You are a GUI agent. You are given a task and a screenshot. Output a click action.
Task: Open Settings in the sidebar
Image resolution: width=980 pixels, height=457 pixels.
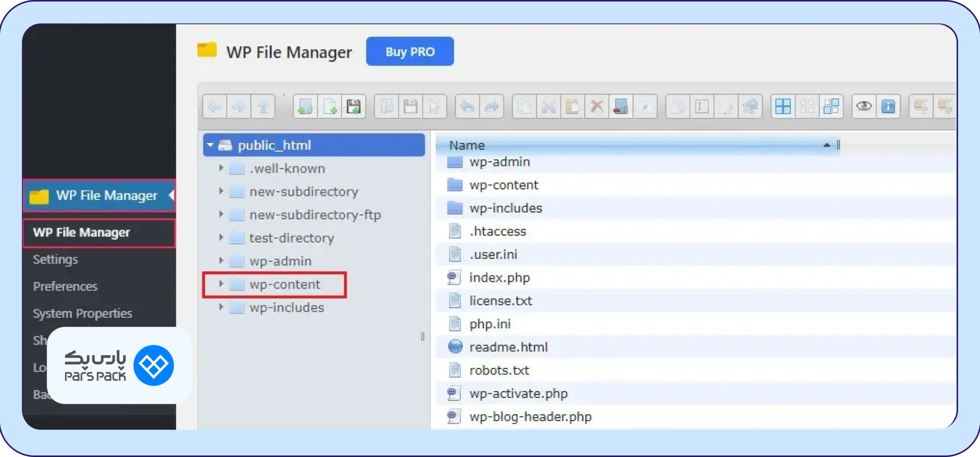tap(56, 259)
